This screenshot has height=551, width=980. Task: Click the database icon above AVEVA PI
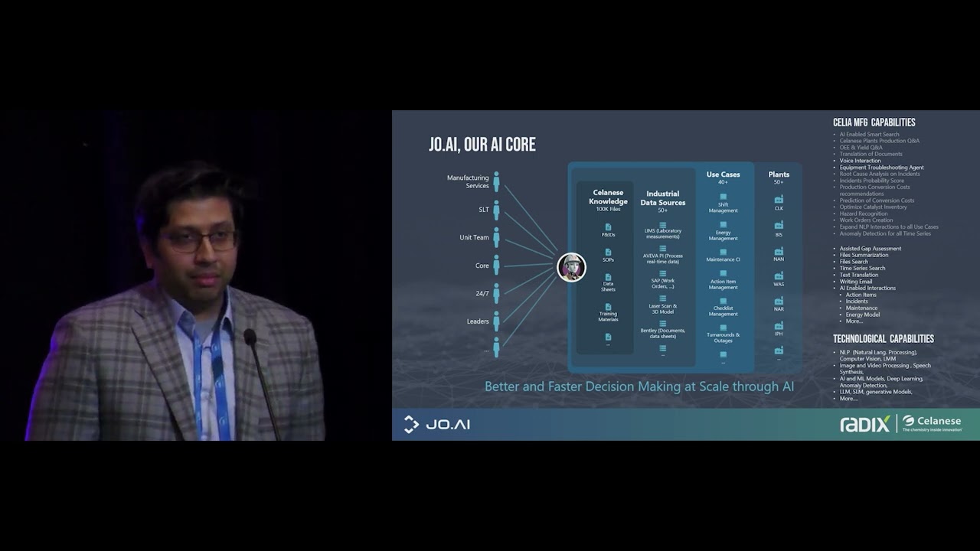click(662, 249)
